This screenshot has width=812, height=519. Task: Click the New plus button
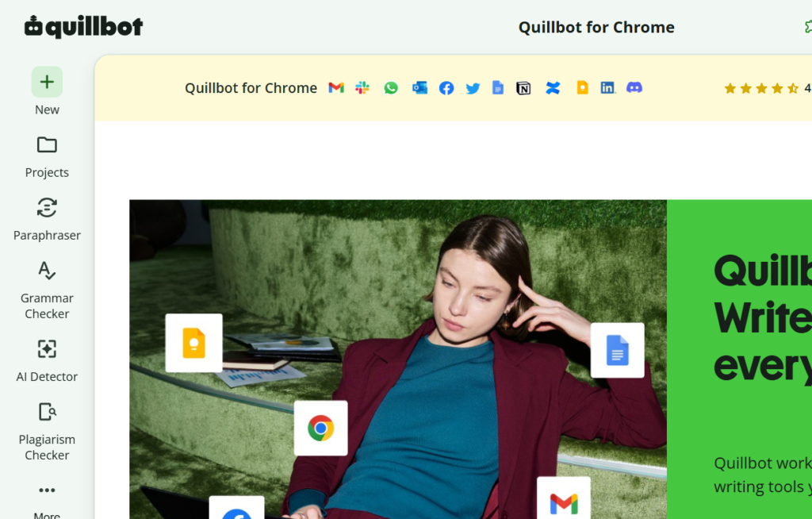pos(47,82)
